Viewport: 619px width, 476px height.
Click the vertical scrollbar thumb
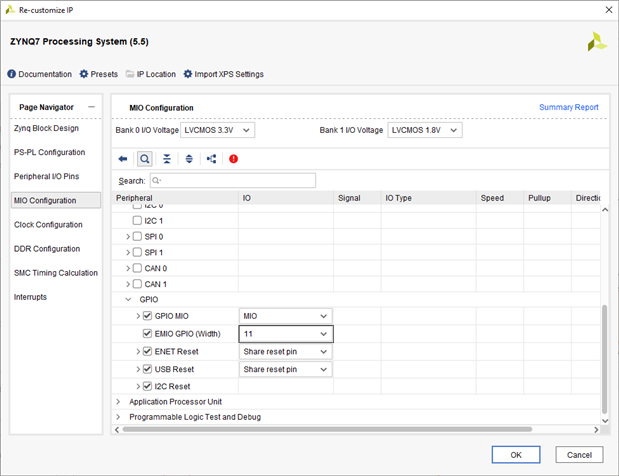(x=604, y=359)
